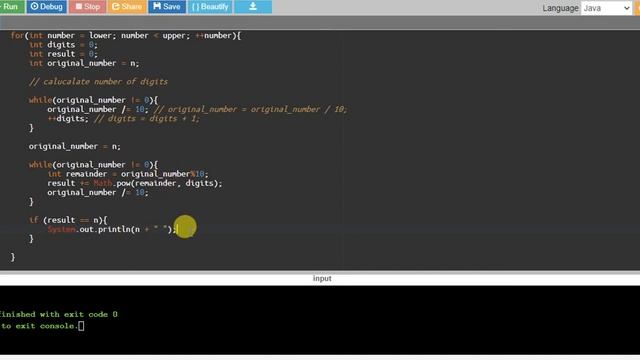Place cursor on 'int result = 0;' line

pyautogui.click(x=63, y=54)
